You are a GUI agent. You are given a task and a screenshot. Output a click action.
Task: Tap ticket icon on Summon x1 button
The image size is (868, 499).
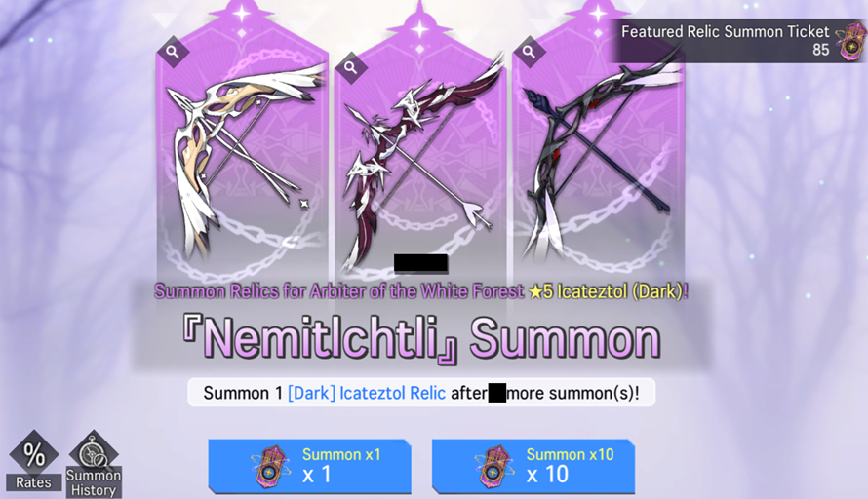pyautogui.click(x=270, y=467)
